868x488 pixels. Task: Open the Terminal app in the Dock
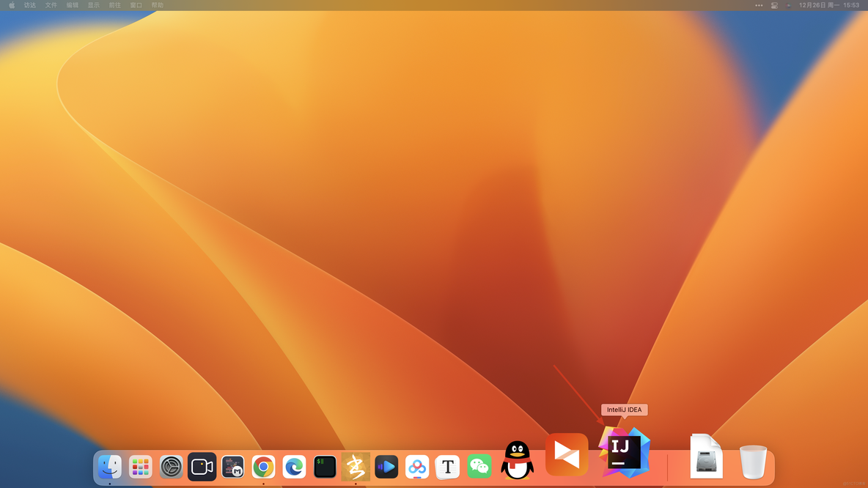[325, 467]
